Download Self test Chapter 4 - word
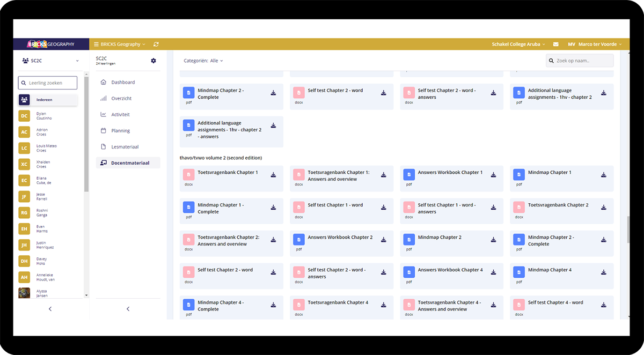This screenshot has height=355, width=644. (603, 305)
